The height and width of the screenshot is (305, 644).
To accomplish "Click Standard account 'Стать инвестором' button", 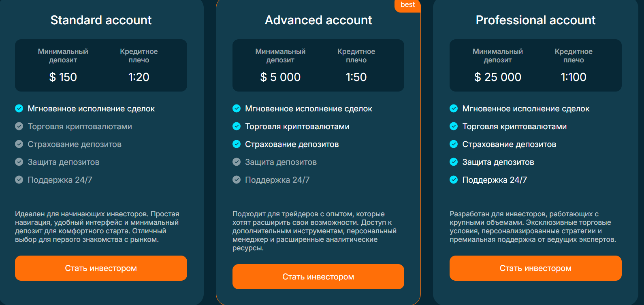I will (x=101, y=268).
